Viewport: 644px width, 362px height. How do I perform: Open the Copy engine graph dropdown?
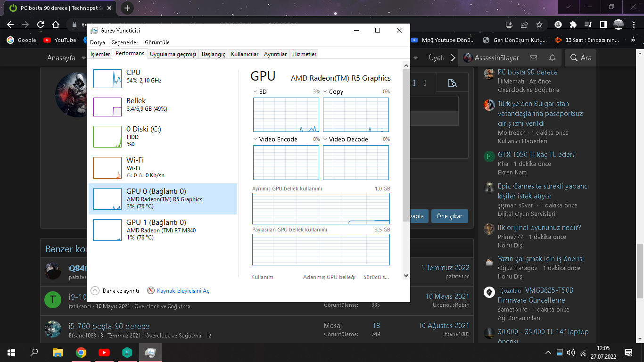click(x=325, y=91)
